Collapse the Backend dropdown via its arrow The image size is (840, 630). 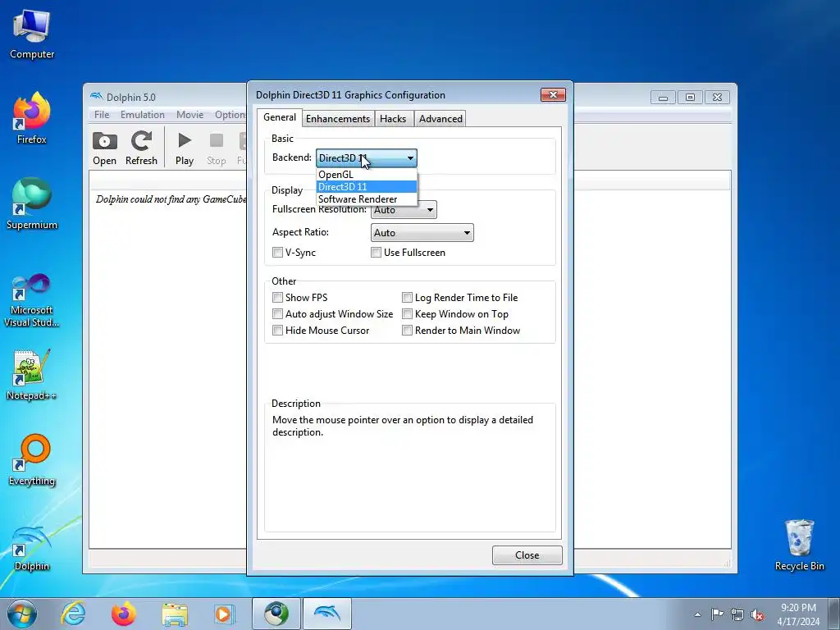point(410,158)
